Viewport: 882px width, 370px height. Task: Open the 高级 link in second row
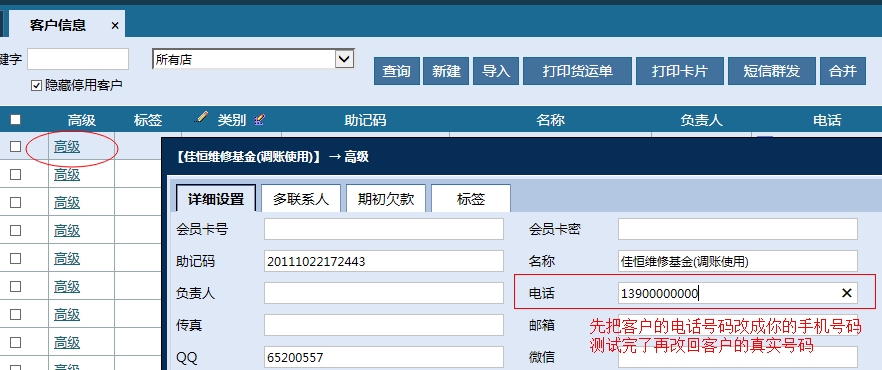pyautogui.click(x=67, y=175)
